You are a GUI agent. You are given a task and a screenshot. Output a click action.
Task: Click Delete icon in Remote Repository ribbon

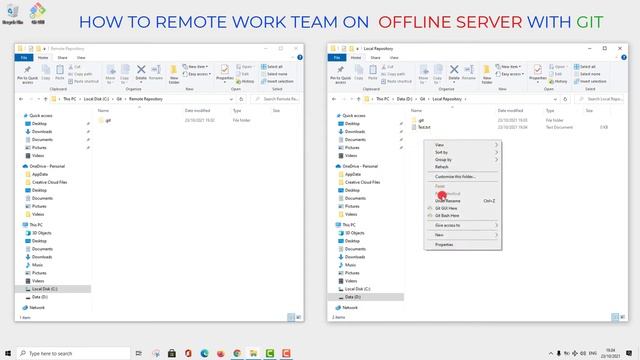pyautogui.click(x=141, y=72)
